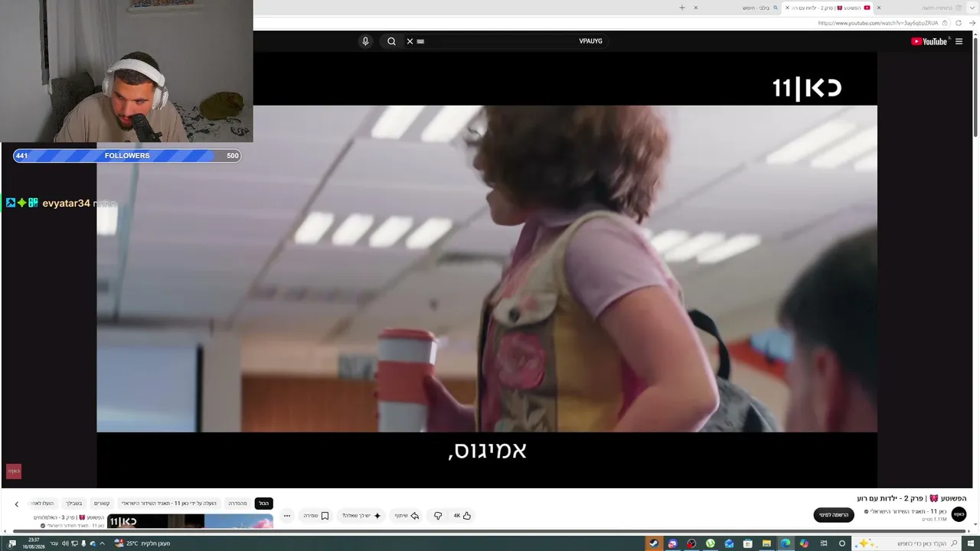Screen dimensions: 980x551
Task: Open Task View from the taskbar
Action: click(x=824, y=543)
